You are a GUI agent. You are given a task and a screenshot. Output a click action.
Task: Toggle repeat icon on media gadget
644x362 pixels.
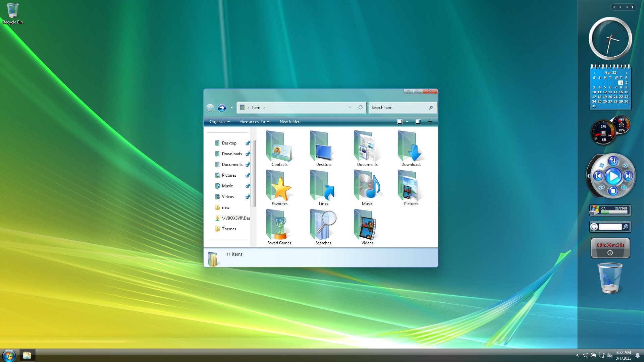pos(601,187)
